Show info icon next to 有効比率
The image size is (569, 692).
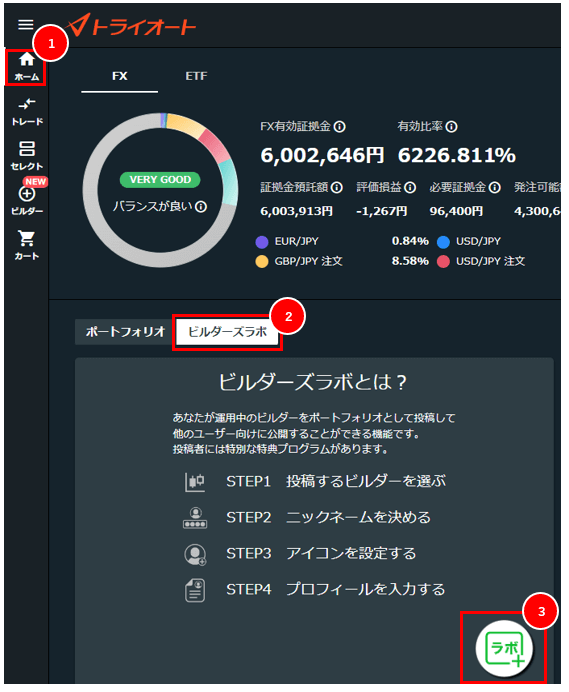point(451,127)
